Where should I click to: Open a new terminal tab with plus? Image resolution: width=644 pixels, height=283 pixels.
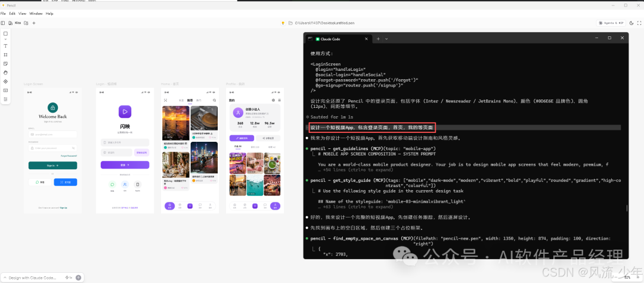(x=378, y=39)
